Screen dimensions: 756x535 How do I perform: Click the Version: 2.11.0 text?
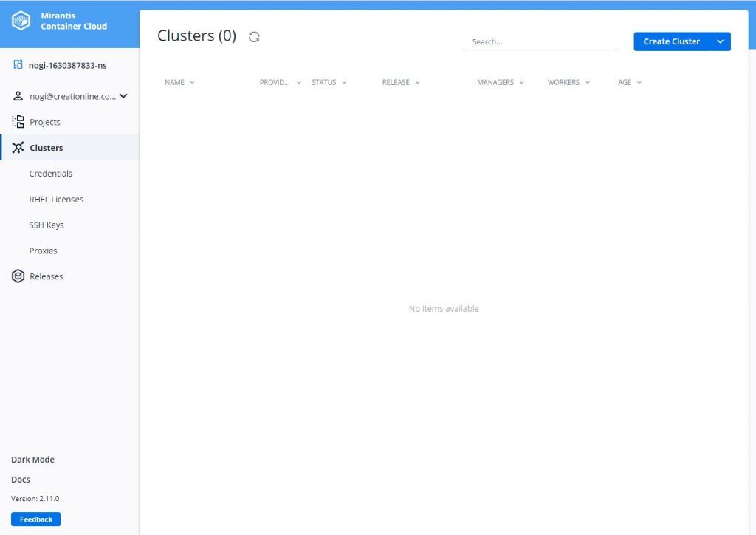35,498
